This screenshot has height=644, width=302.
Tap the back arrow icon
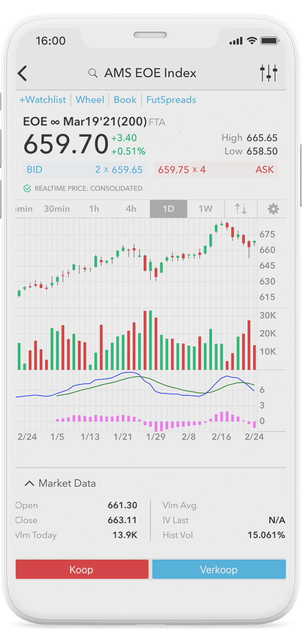(x=23, y=73)
